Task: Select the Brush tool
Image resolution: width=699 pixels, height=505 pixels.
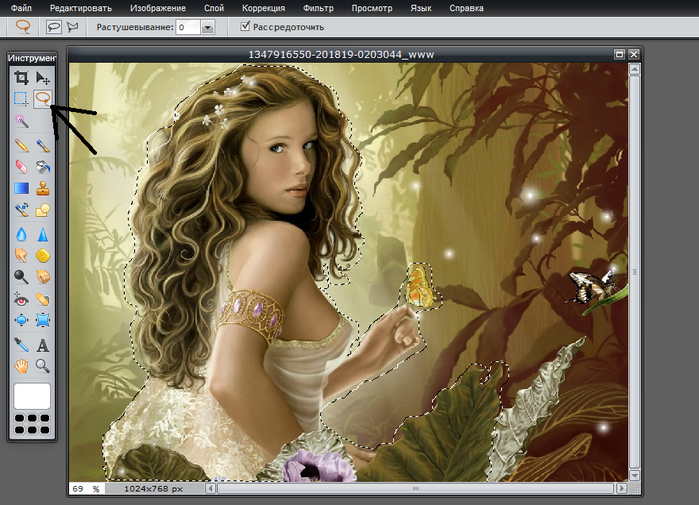Action: pos(43,145)
